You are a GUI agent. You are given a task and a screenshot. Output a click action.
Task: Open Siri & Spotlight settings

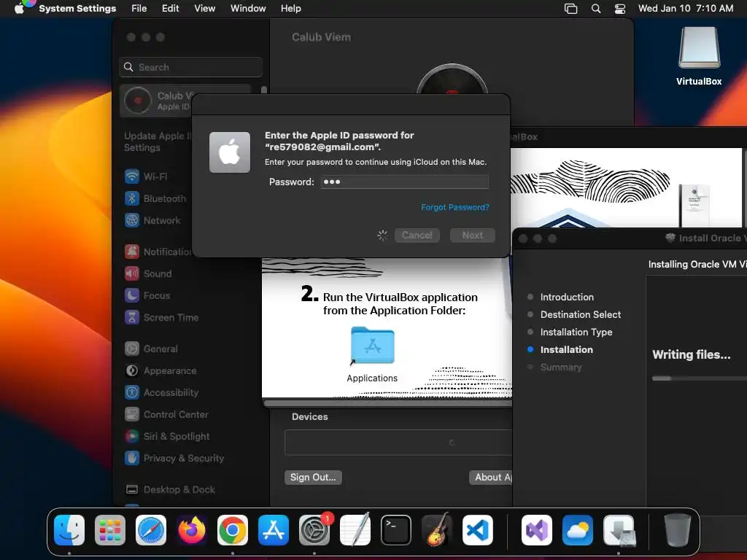coord(167,437)
